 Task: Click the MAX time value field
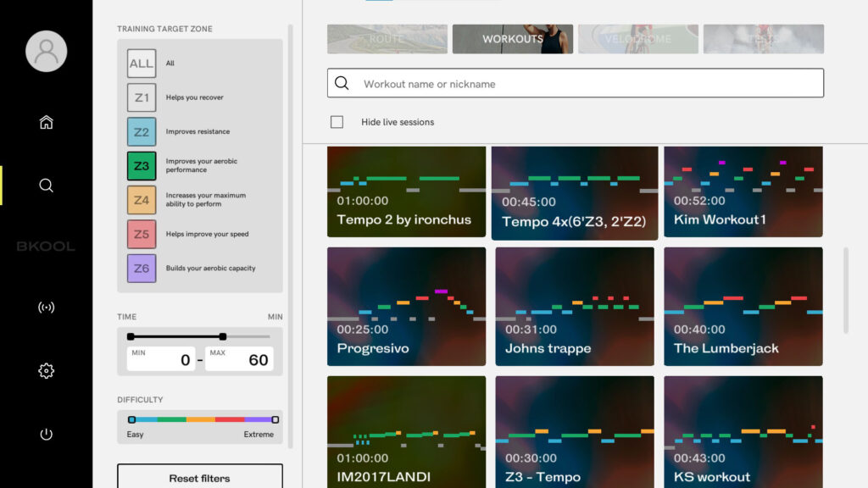pos(239,358)
